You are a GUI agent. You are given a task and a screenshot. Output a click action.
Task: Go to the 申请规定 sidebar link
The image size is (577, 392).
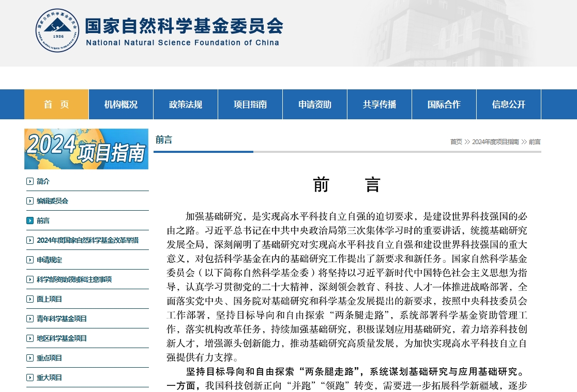49,260
